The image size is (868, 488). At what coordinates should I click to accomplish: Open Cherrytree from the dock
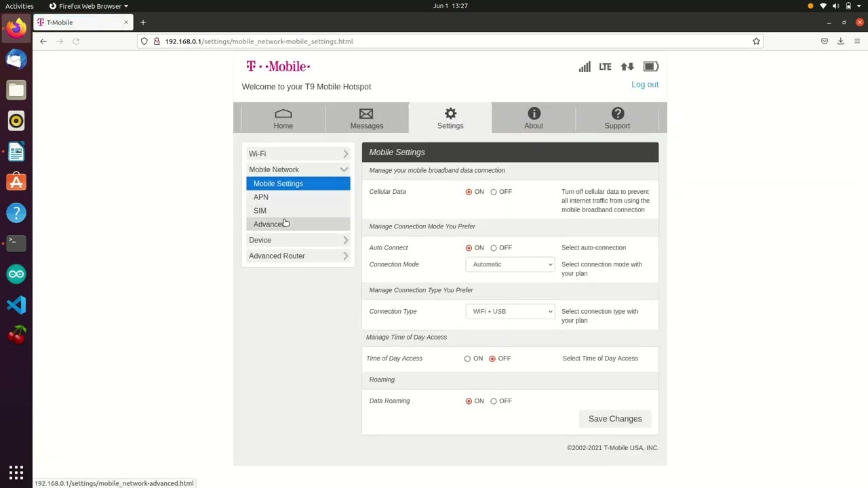pos(16,335)
